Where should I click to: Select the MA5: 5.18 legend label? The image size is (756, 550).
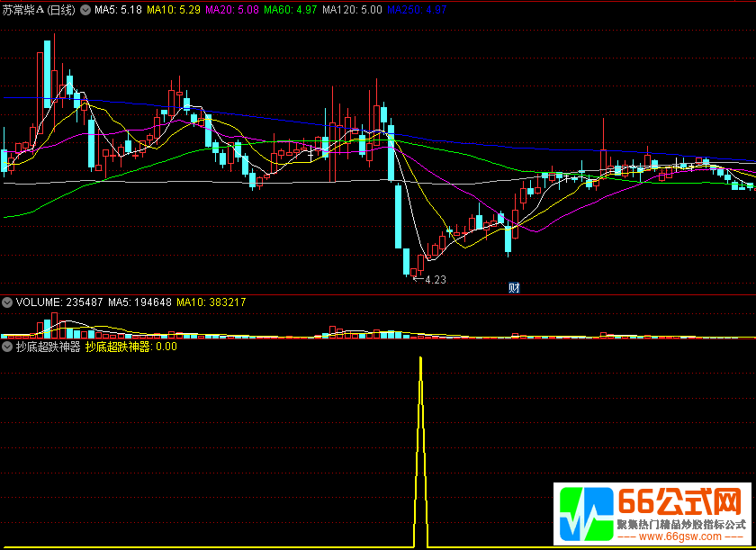119,10
